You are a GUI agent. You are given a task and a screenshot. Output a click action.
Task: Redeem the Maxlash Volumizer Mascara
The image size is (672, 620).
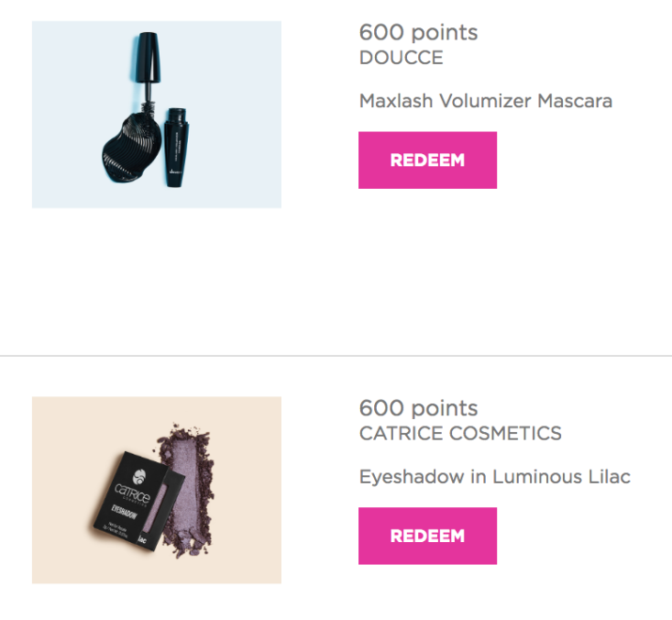pos(427,160)
